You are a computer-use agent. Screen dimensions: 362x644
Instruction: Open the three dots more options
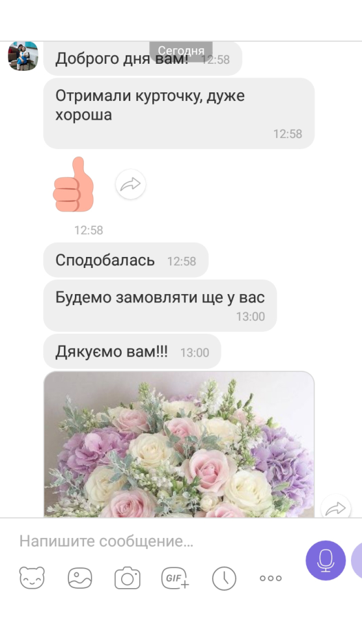pos(271,578)
